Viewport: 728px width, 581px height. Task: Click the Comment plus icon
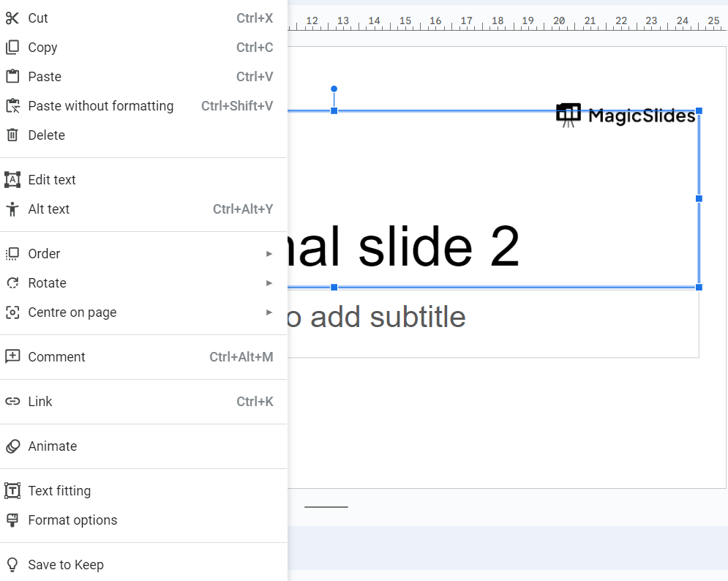click(x=12, y=357)
